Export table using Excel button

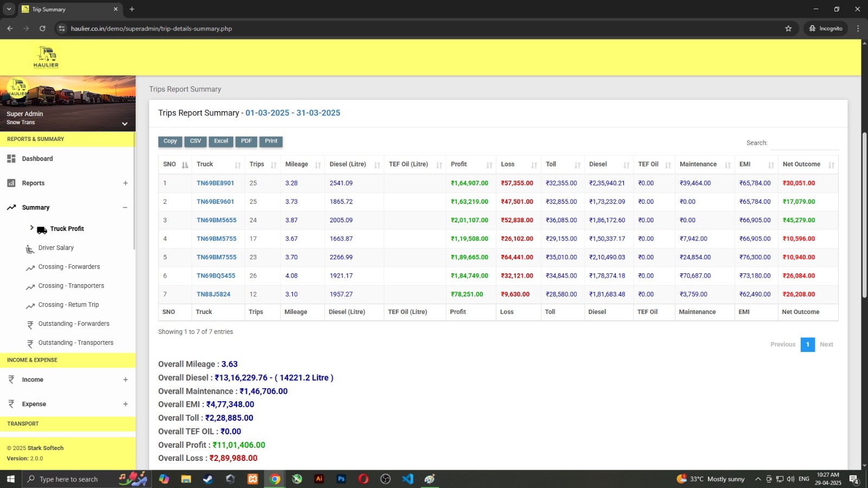pos(221,141)
